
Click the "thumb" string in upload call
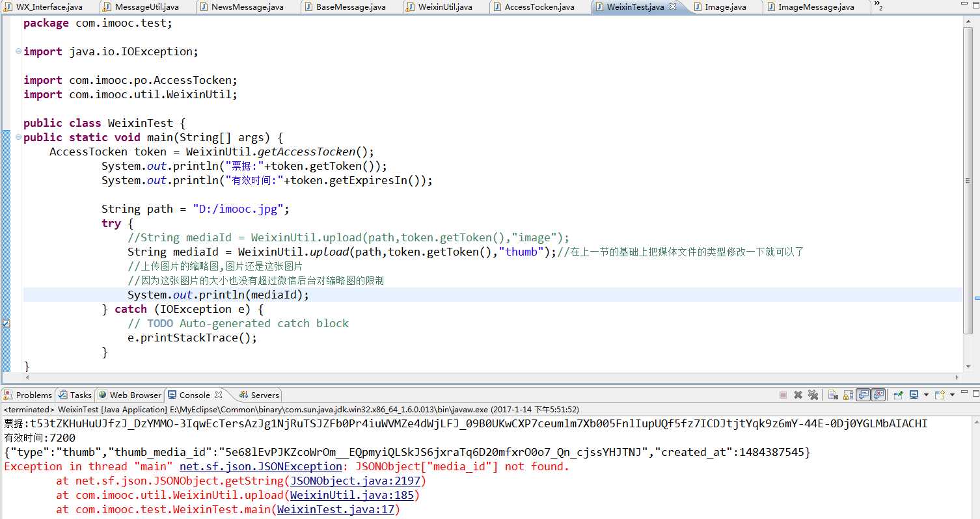521,252
